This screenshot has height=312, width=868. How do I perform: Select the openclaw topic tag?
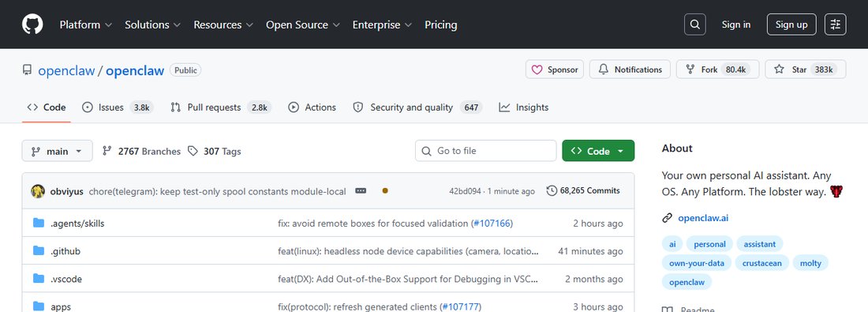click(687, 281)
